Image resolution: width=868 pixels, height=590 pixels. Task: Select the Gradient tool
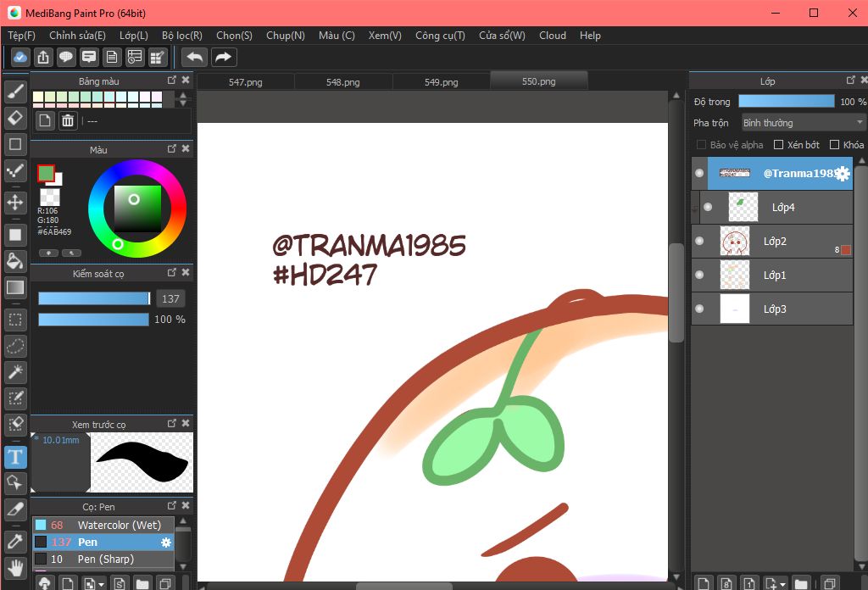(15, 287)
